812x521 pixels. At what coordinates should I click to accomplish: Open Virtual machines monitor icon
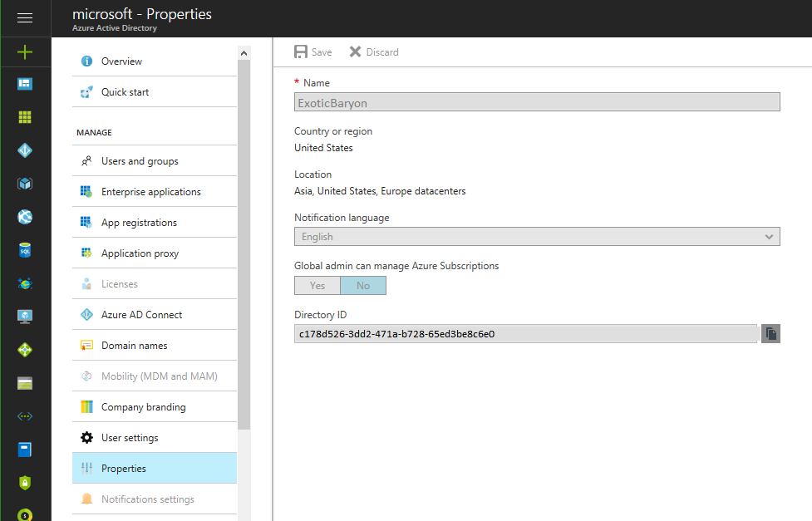click(x=25, y=317)
